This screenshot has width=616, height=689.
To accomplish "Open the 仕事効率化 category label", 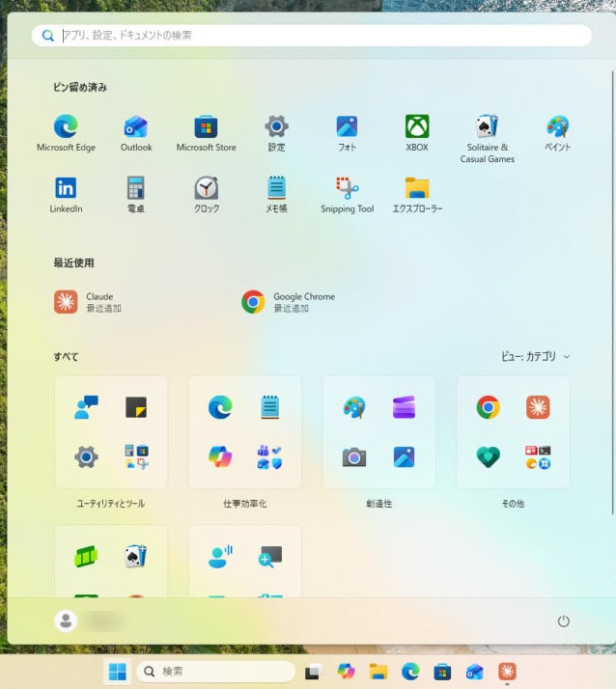I will pyautogui.click(x=245, y=504).
